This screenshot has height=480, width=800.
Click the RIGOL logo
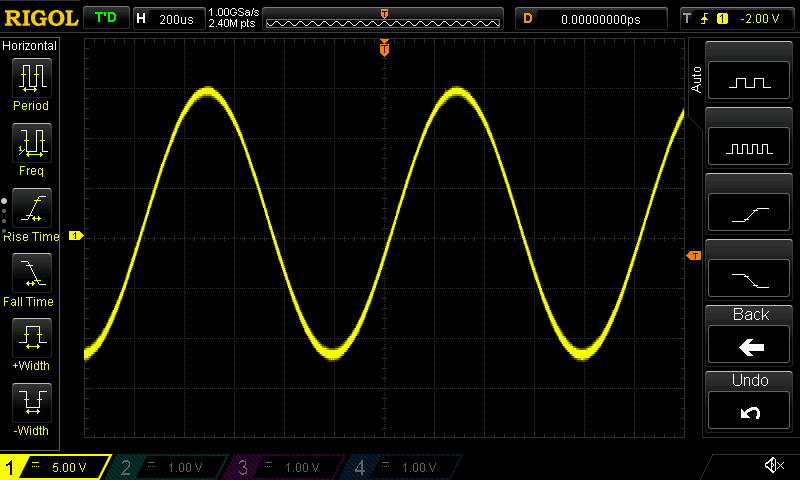click(41, 18)
